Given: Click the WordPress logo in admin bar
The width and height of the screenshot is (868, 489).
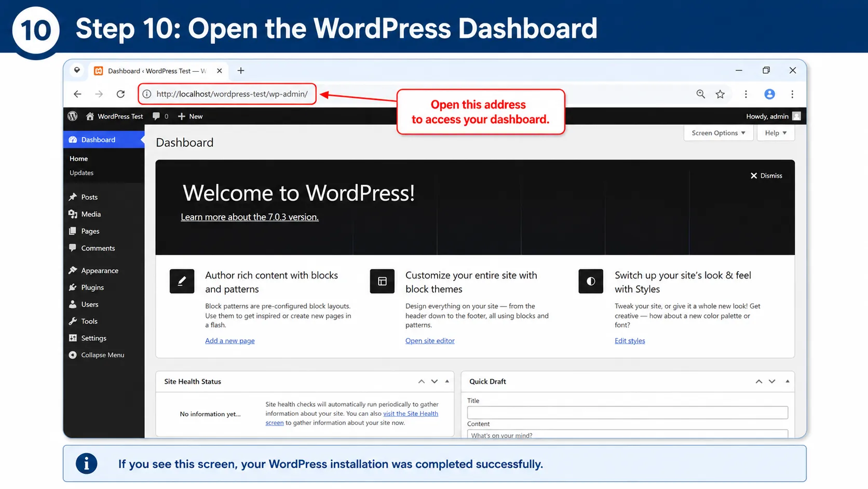Looking at the screenshot, I should [x=73, y=116].
